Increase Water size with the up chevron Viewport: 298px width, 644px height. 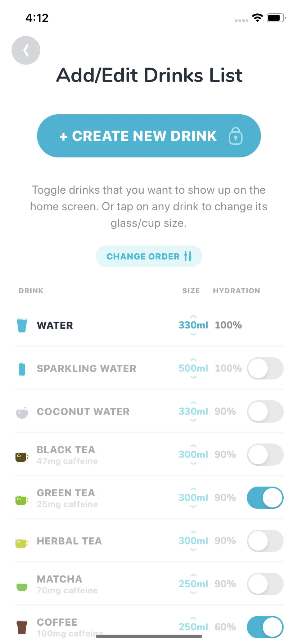[193, 316]
